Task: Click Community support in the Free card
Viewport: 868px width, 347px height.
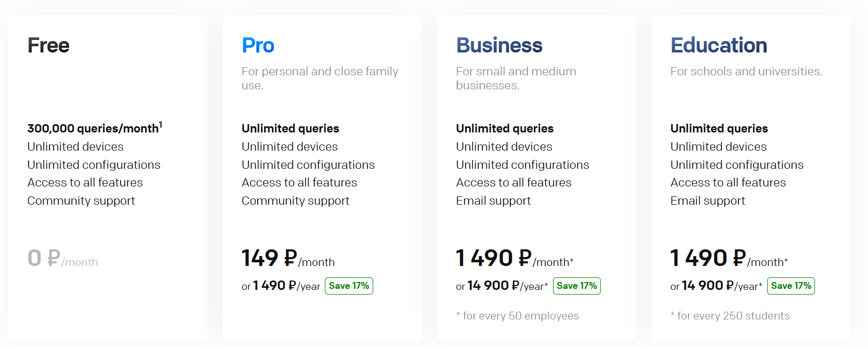Action: click(x=81, y=201)
